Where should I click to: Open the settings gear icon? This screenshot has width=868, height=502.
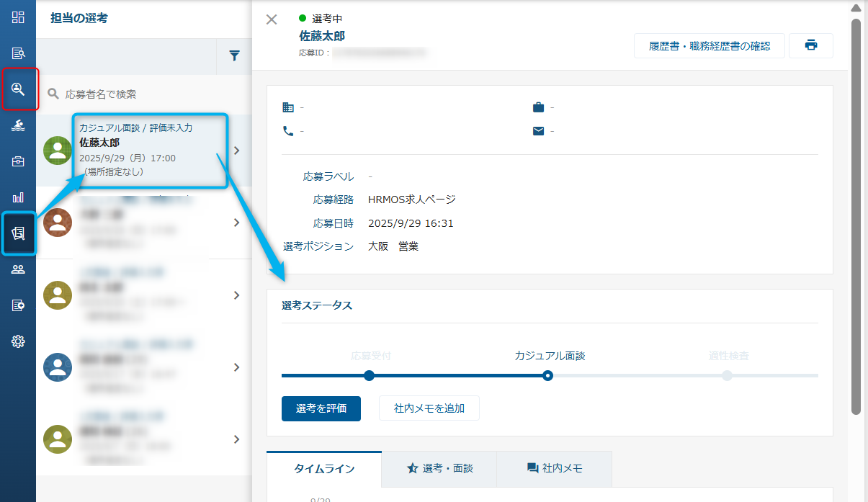(x=18, y=341)
